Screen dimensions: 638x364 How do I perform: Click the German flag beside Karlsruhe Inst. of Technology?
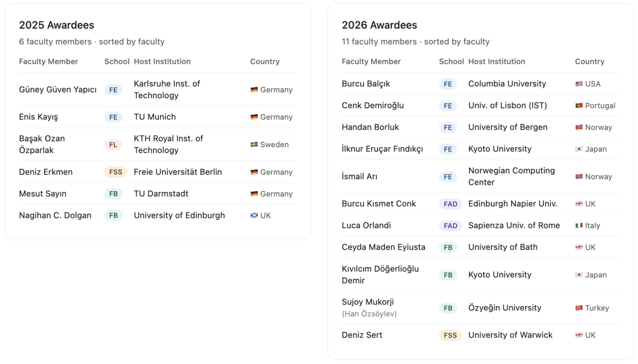pos(254,90)
